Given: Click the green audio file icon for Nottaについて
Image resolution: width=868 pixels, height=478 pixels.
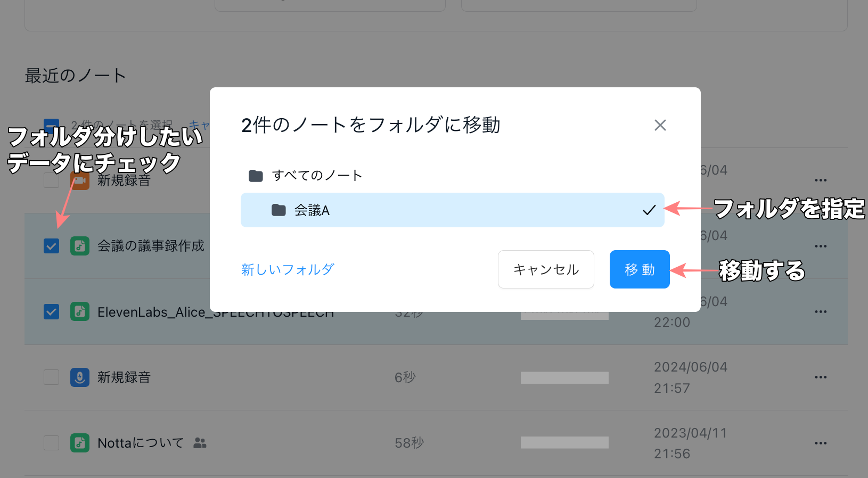Looking at the screenshot, I should pyautogui.click(x=80, y=443).
